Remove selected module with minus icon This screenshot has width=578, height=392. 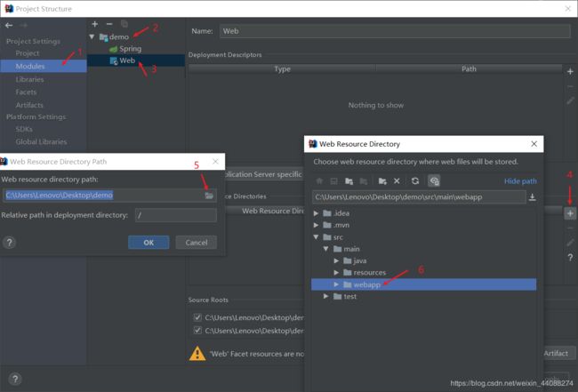pos(109,24)
